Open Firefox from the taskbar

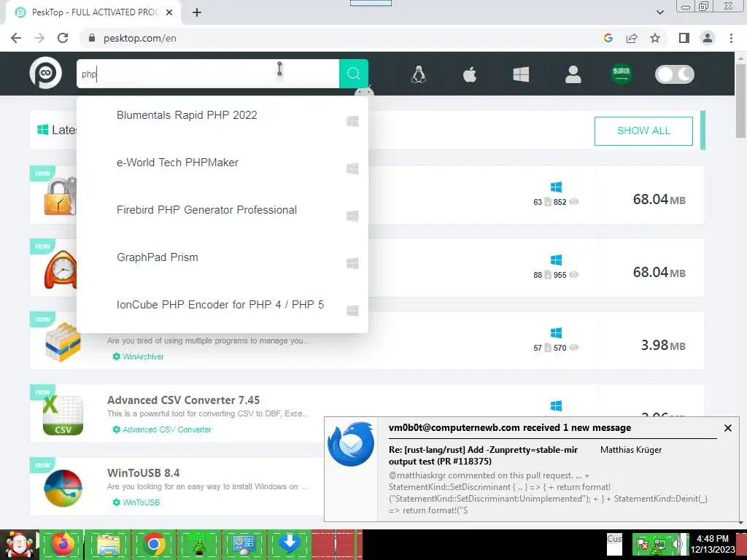coord(62,545)
